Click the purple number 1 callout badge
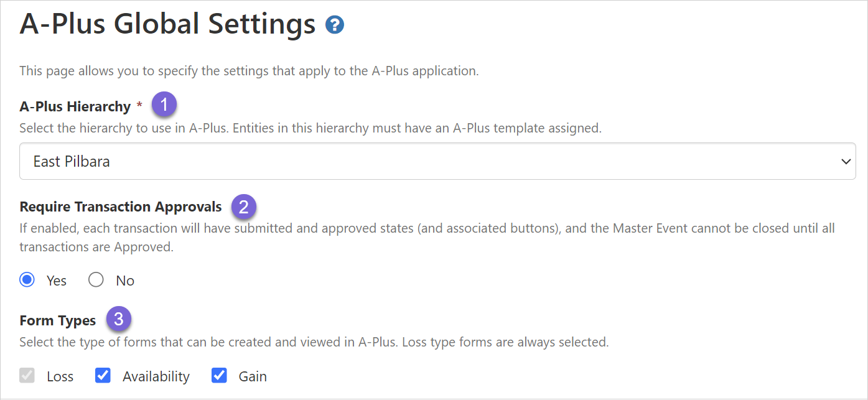This screenshot has width=868, height=400. click(x=164, y=105)
